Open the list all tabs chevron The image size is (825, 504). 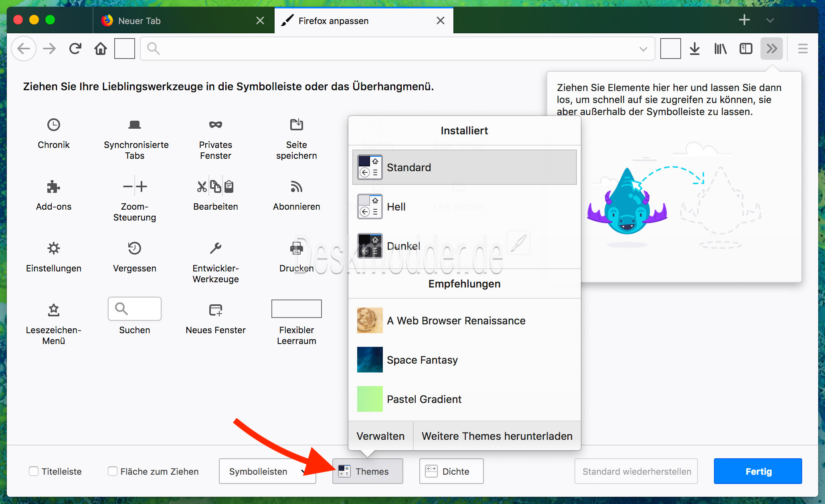click(770, 20)
